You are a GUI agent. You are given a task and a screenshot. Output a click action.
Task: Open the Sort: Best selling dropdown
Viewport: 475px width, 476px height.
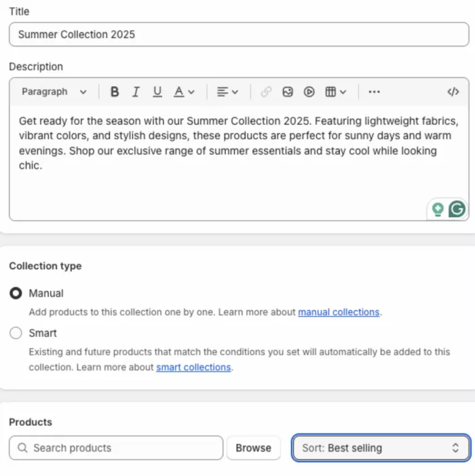click(381, 448)
